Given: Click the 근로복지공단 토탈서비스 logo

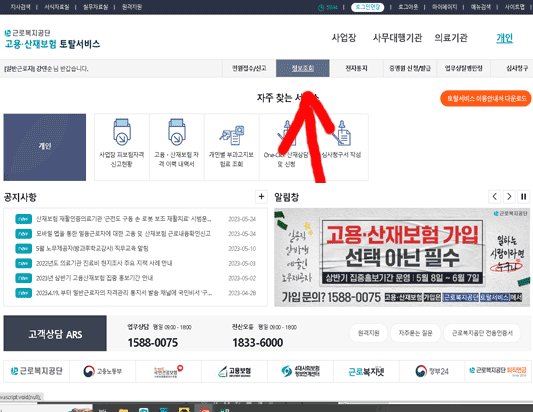Looking at the screenshot, I should (52, 39).
